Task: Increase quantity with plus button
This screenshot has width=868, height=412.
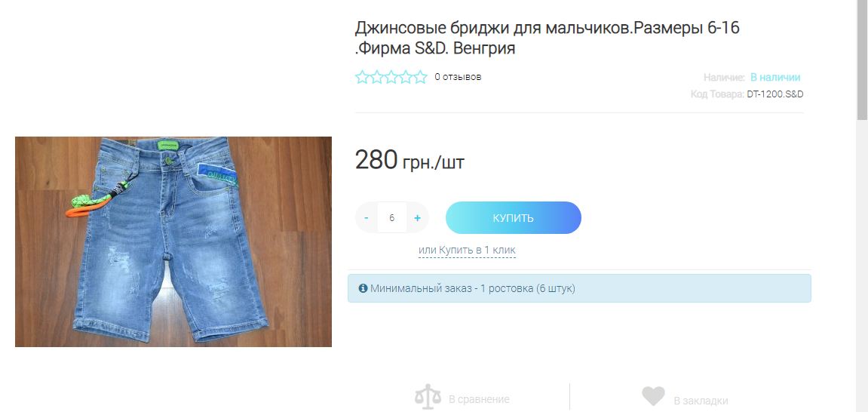Action: coord(417,217)
